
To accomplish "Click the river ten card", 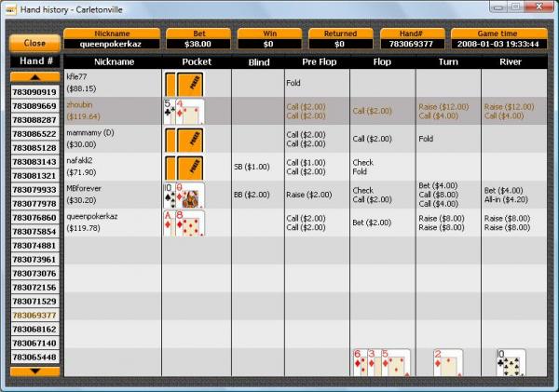I will [x=511, y=362].
